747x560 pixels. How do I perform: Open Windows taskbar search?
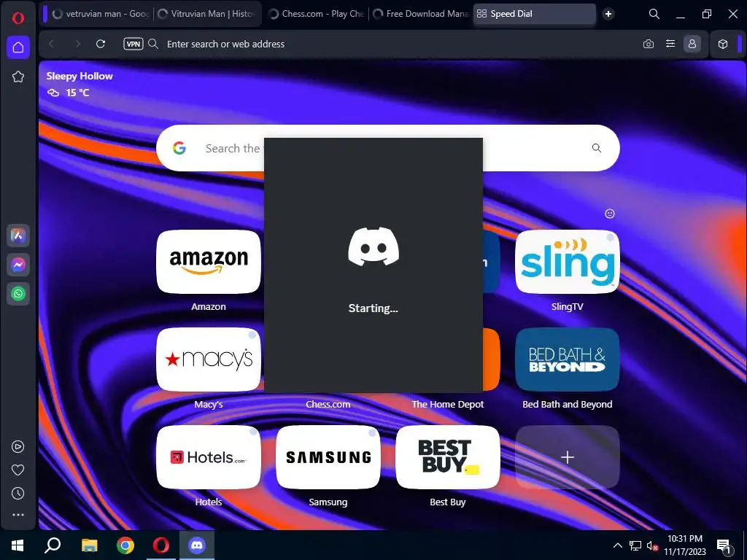pos(53,545)
